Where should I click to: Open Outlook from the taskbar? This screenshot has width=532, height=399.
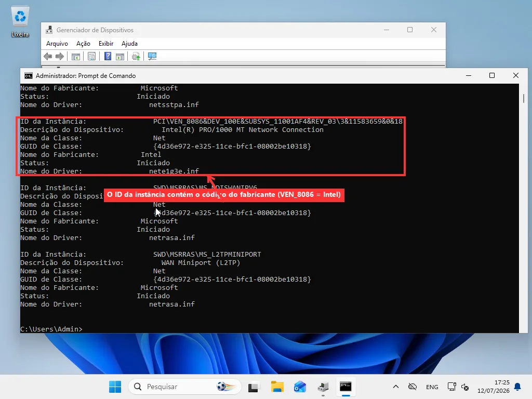pyautogui.click(x=300, y=387)
